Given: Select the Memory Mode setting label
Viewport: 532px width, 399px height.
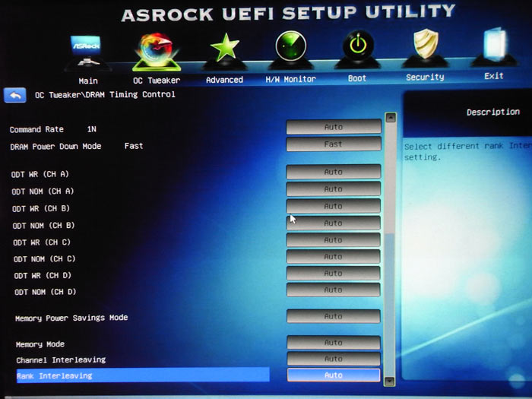Looking at the screenshot, I should pyautogui.click(x=40, y=344).
